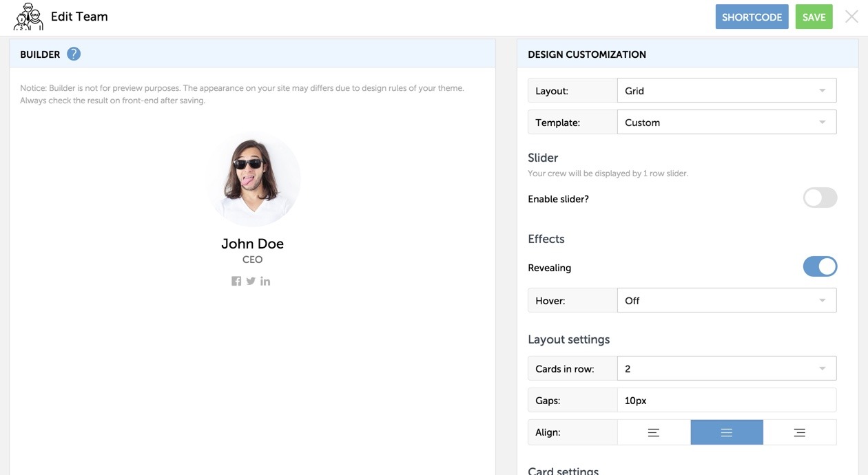Select the left align icon
The height and width of the screenshot is (475, 868).
click(x=654, y=432)
